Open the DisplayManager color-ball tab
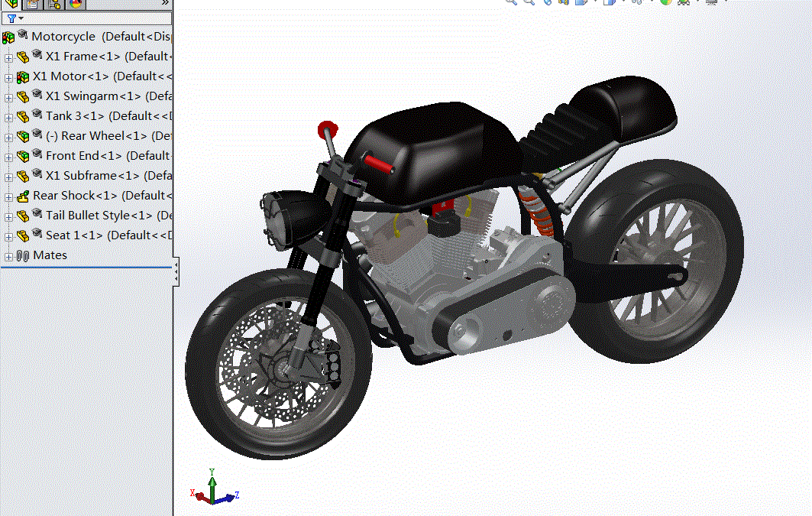Viewport: 812px width, 516px height. pos(76,4)
